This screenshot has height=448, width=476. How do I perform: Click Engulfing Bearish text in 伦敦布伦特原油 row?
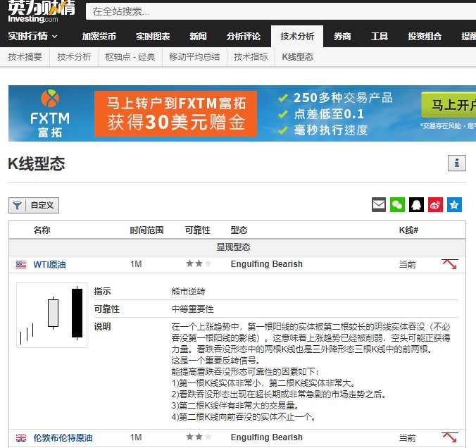(267, 437)
